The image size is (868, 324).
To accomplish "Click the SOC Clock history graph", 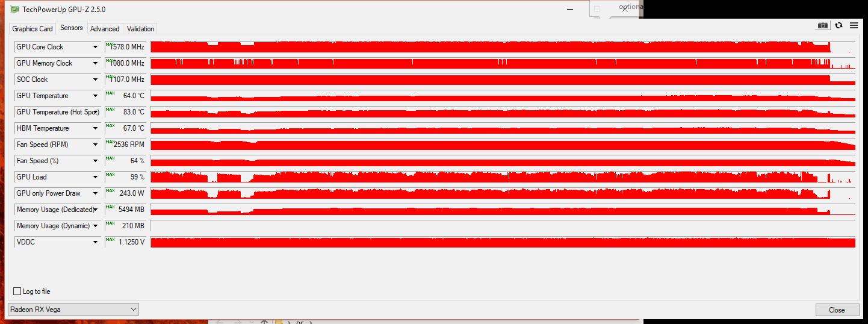I will coord(503,79).
